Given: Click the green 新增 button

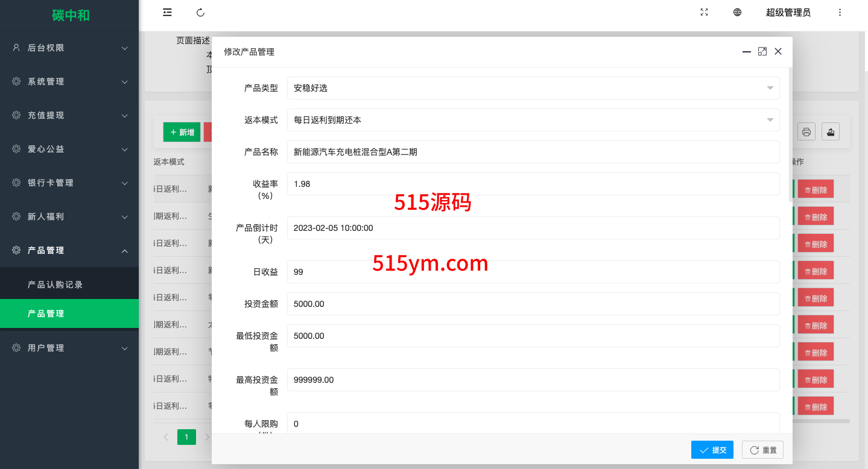Looking at the screenshot, I should point(182,132).
